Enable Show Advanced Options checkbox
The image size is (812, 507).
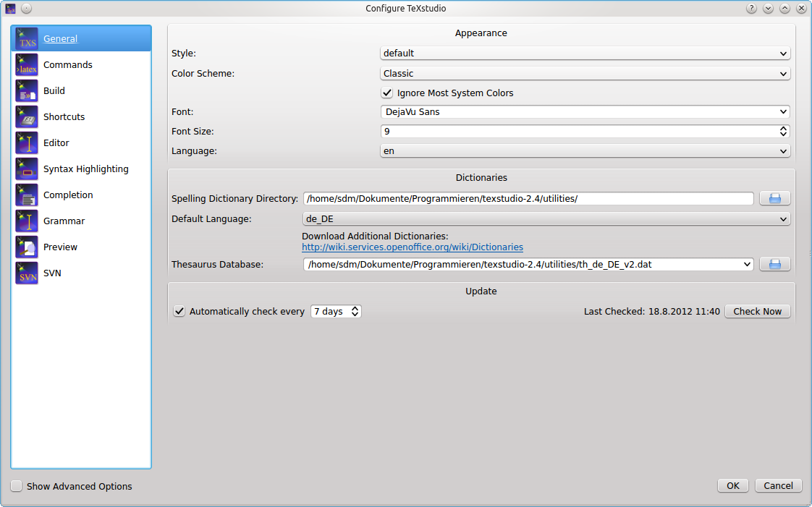[x=17, y=486]
